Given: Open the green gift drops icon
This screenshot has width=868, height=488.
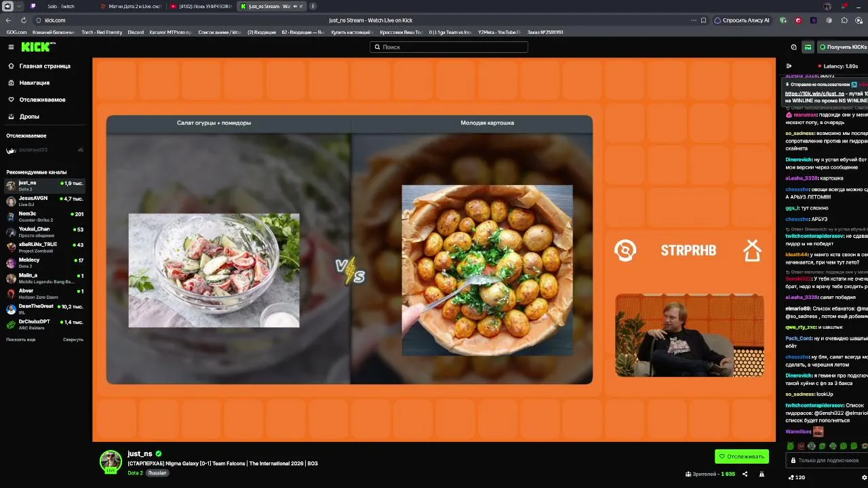Looking at the screenshot, I should pos(808,47).
